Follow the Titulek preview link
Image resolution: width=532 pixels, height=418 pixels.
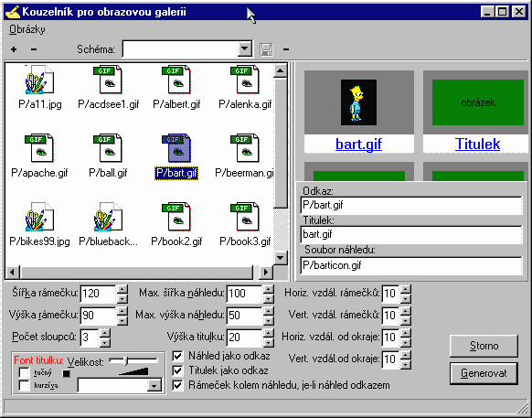477,144
